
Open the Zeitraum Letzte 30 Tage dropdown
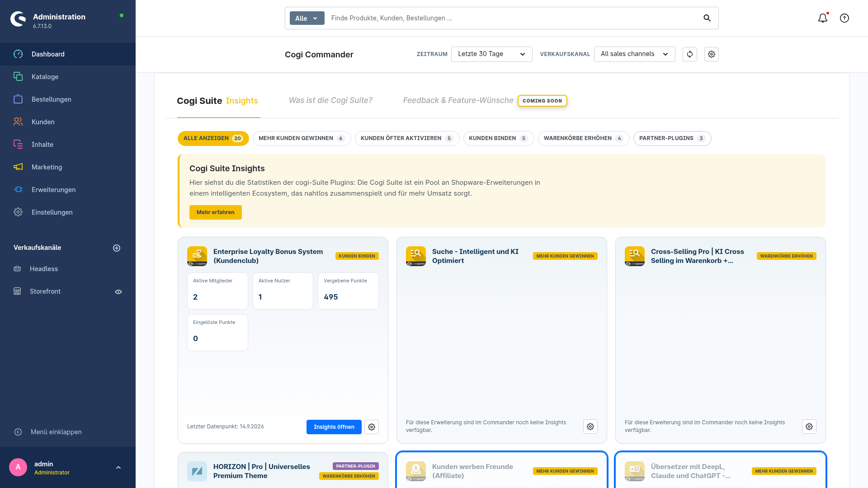(492, 54)
